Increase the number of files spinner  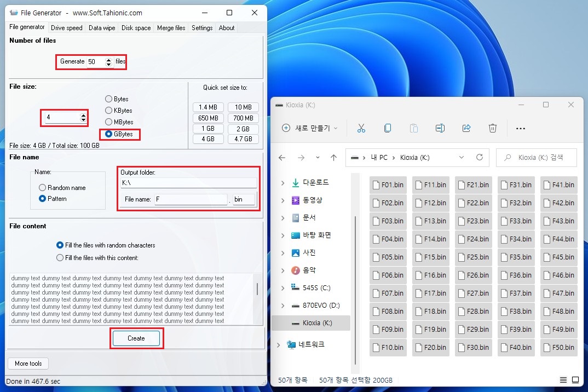(x=109, y=59)
